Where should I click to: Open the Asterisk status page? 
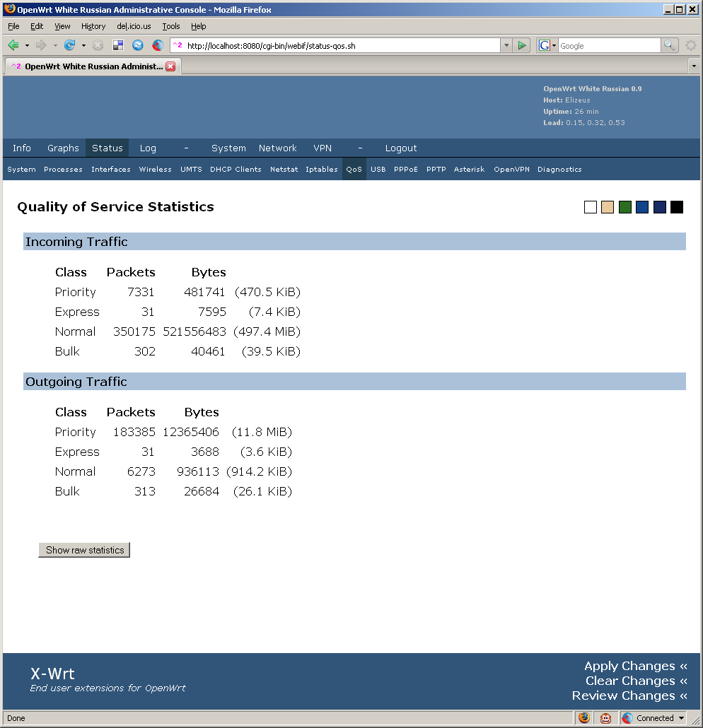tap(469, 170)
